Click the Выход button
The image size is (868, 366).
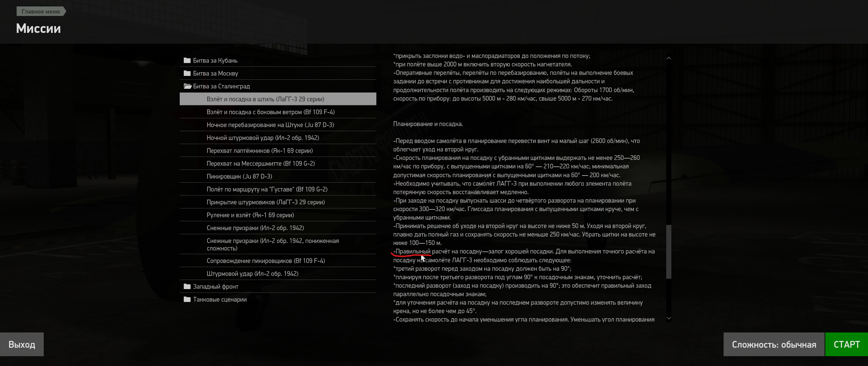22,344
